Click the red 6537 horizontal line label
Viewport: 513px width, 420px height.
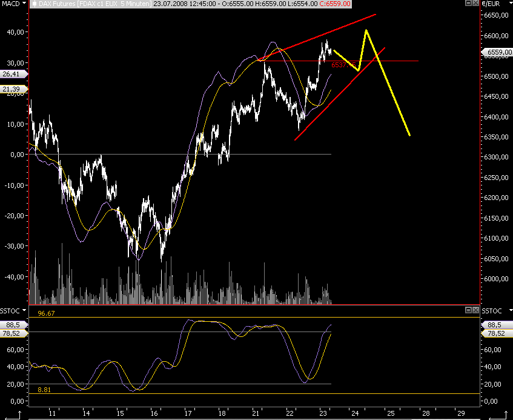(x=343, y=65)
